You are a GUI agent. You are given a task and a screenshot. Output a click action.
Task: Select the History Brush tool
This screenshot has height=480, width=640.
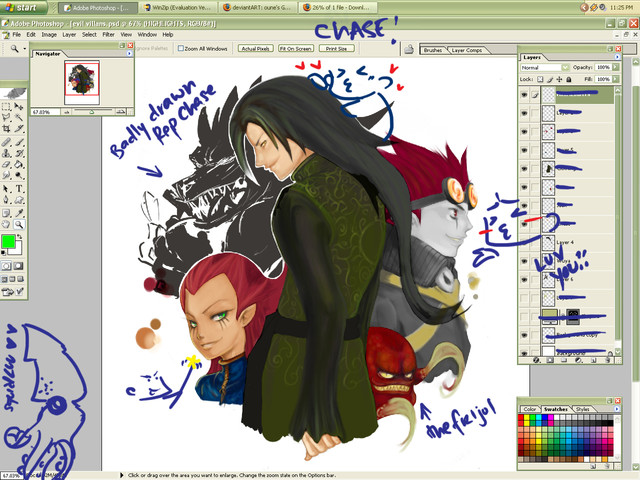19,153
